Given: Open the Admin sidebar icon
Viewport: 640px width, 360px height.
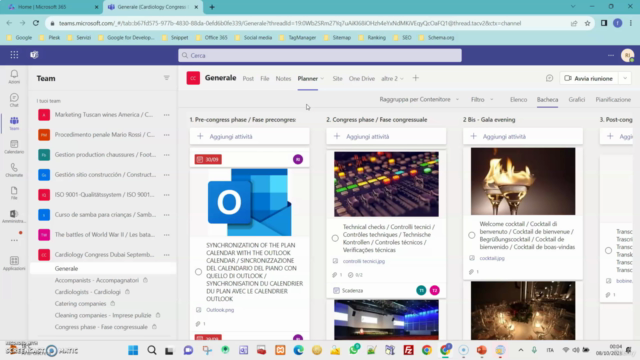Looking at the screenshot, I should pos(14,216).
